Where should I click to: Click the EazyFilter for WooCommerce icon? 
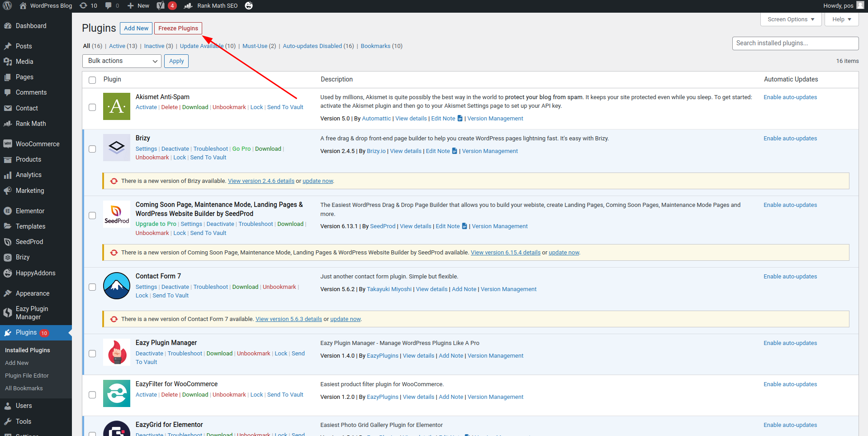[x=117, y=393]
